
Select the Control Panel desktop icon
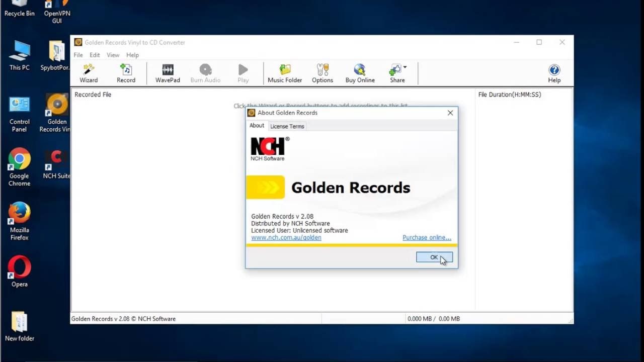(x=20, y=114)
